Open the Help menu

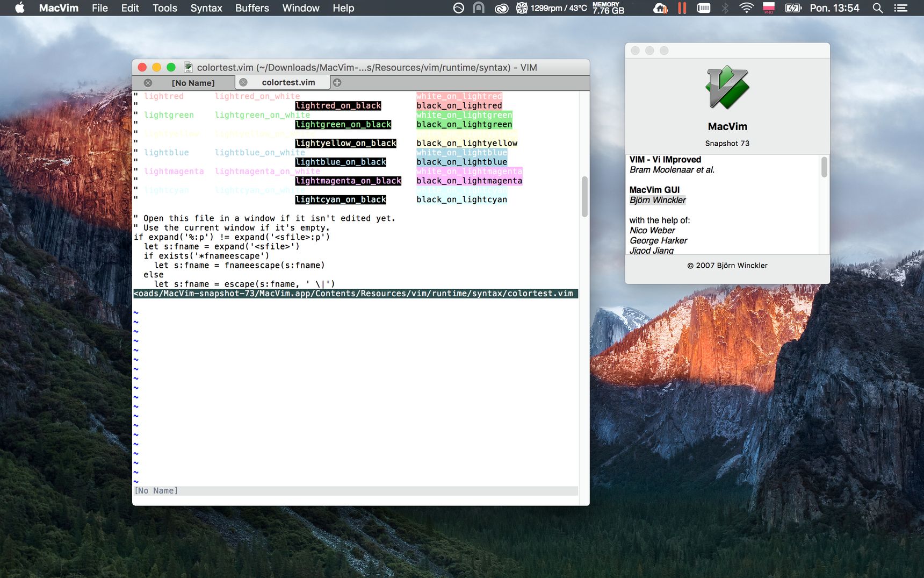pyautogui.click(x=343, y=8)
